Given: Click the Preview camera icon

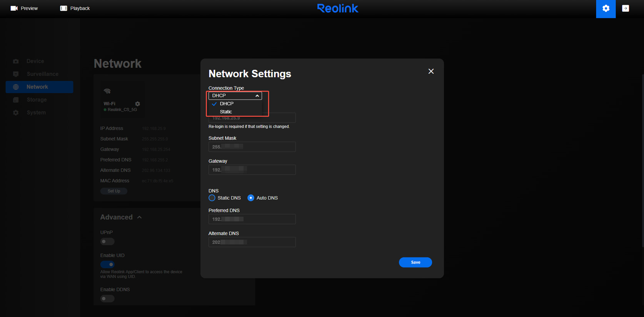Looking at the screenshot, I should (14, 8).
